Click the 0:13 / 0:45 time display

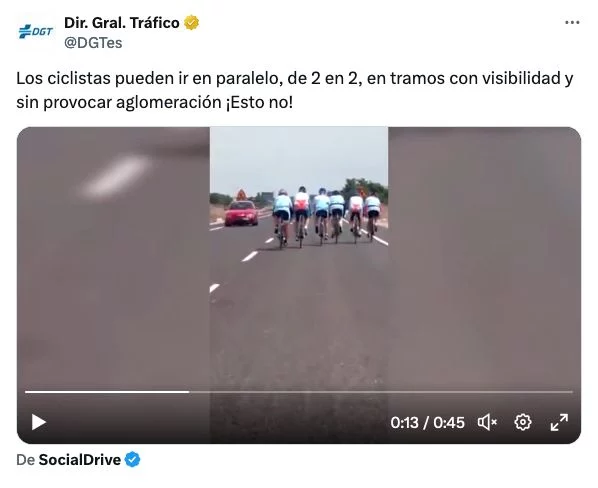click(x=427, y=422)
